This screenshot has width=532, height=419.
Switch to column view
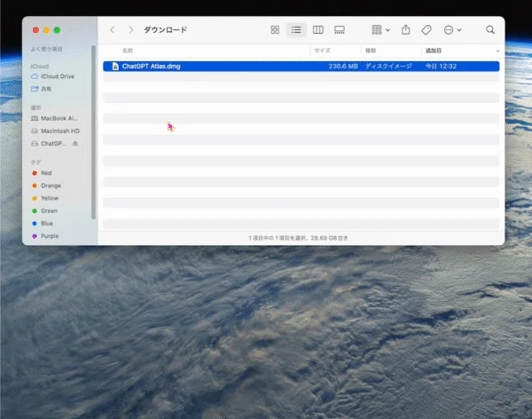(318, 30)
